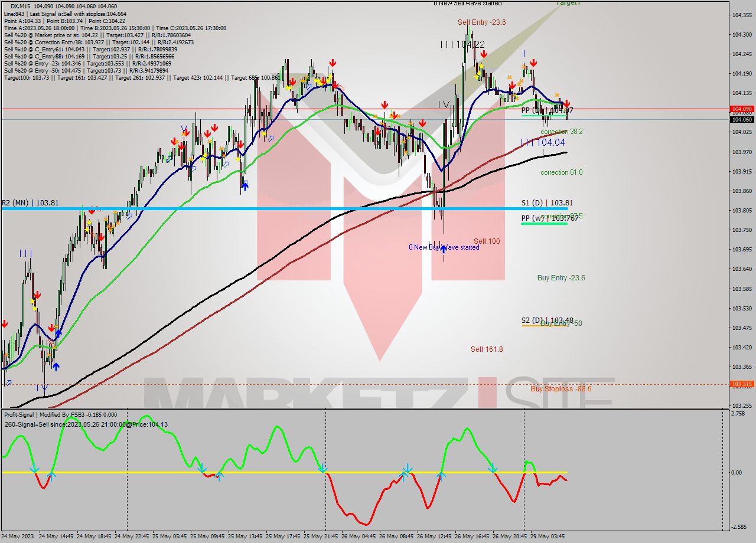Screen dimensions: 756x543
Task: Click the '0 New Buy Wave started' text
Action: (x=444, y=247)
